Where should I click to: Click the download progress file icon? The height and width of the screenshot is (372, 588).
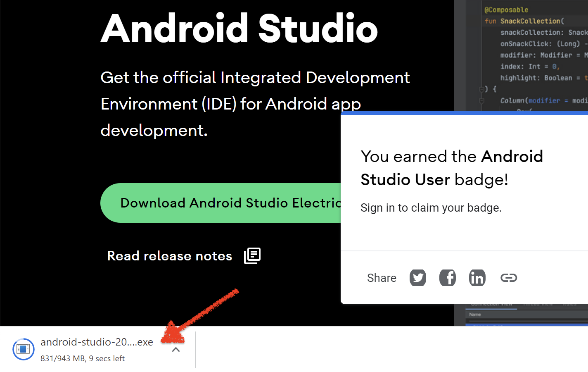23,349
